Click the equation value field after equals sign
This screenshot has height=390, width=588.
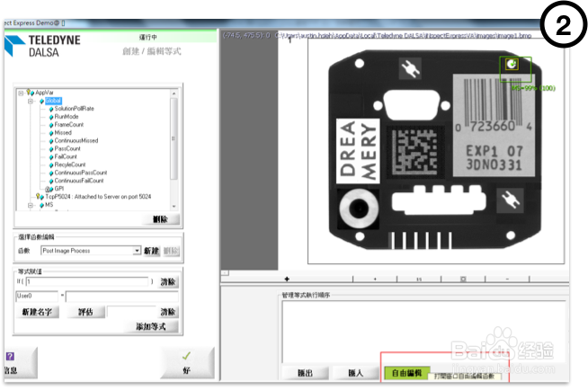point(122,297)
